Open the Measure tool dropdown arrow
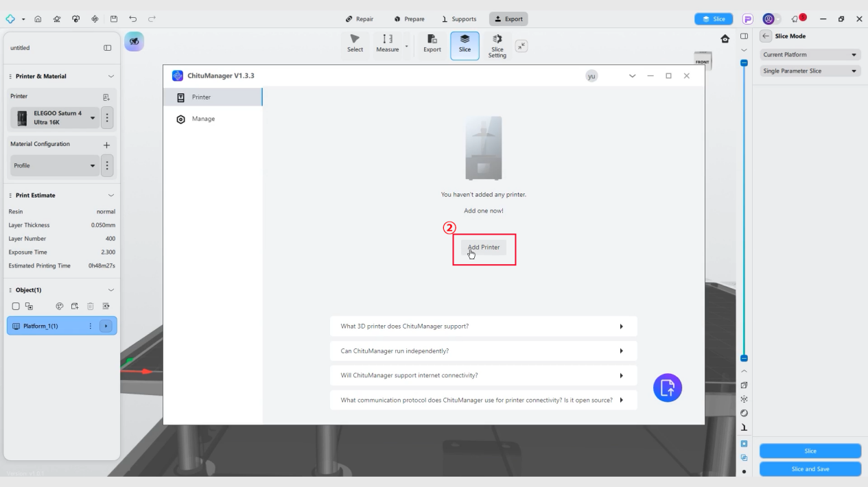This screenshot has width=868, height=487. [x=406, y=46]
